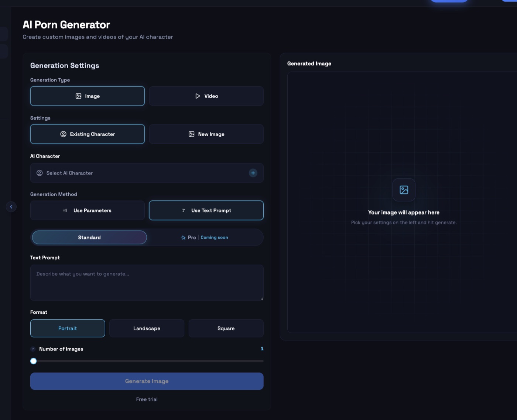Click the Number of Images help icon
This screenshot has height=420, width=517.
[x=33, y=349]
